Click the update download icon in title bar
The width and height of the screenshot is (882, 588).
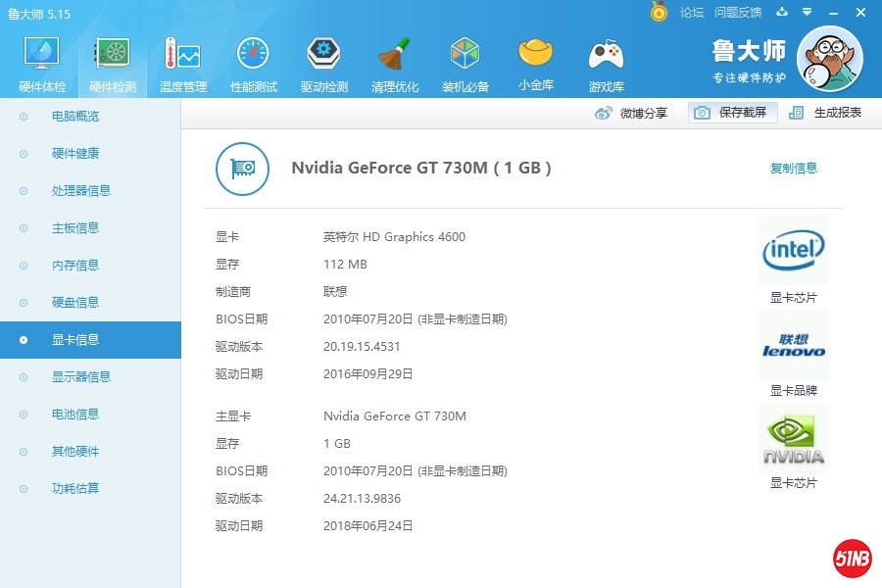[x=781, y=12]
